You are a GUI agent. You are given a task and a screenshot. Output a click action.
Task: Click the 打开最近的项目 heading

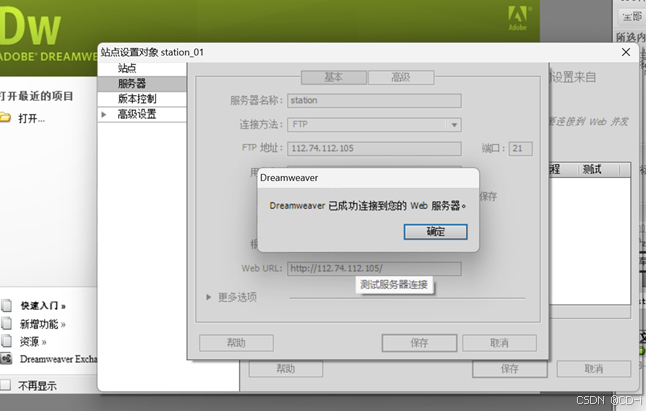click(36, 96)
